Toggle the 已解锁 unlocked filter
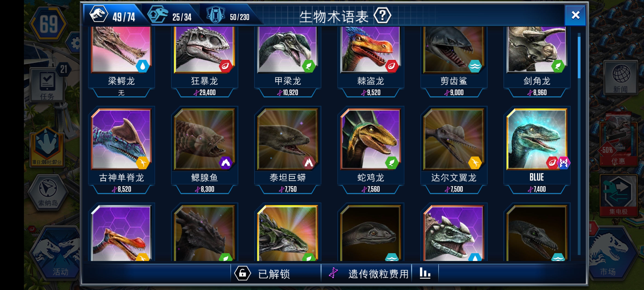The image size is (644, 290). coord(262,274)
